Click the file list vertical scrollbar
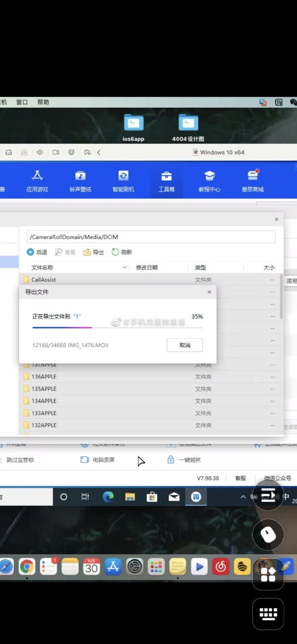This screenshot has width=297, height=644. pos(281,297)
